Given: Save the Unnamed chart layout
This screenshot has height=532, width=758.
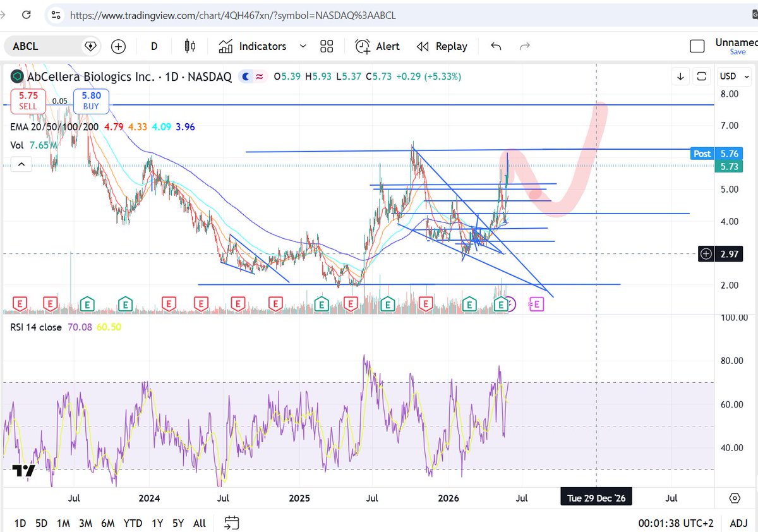Looking at the screenshot, I should click(x=737, y=52).
